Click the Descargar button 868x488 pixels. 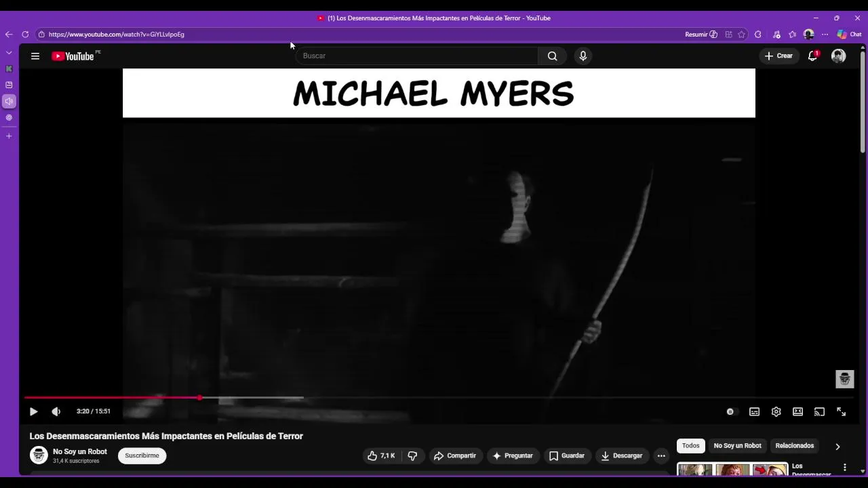[x=621, y=456]
